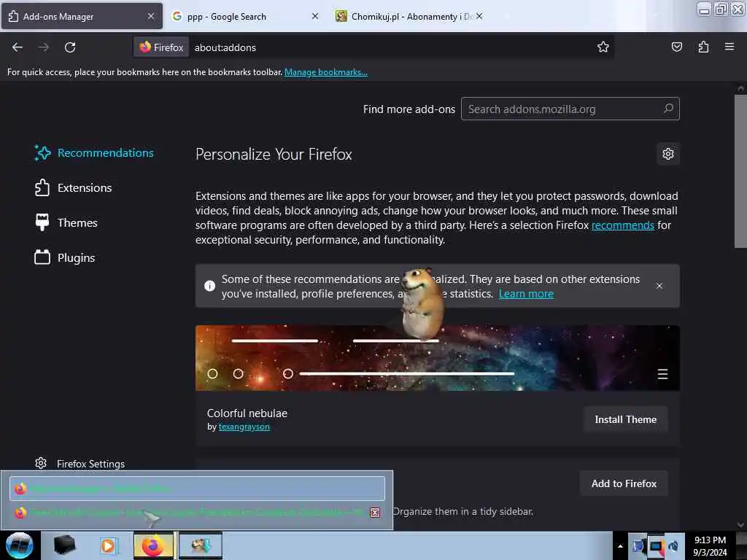The width and height of the screenshot is (747, 560).
Task: Click the network monitor tray icon
Action: point(656,547)
